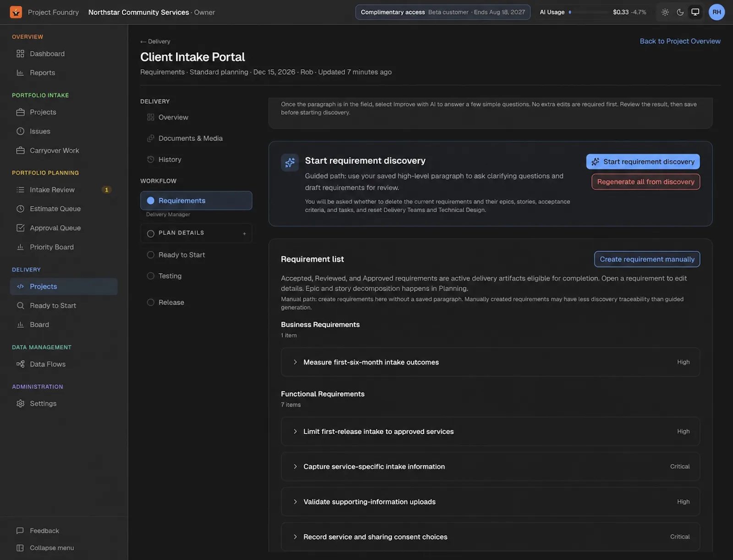Open Reports via its chart icon
The width and height of the screenshot is (733, 560).
(x=20, y=72)
